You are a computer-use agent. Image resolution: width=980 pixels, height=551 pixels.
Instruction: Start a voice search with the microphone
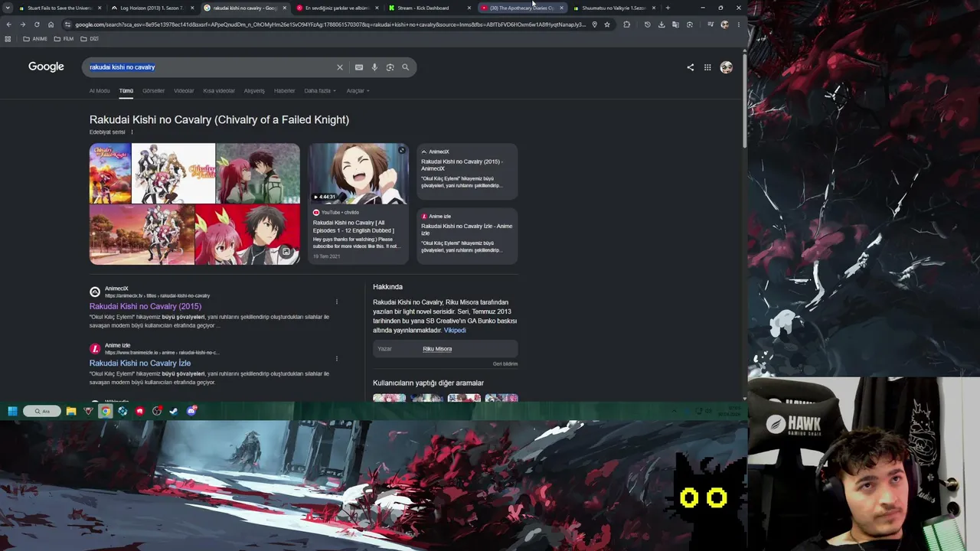pyautogui.click(x=374, y=67)
